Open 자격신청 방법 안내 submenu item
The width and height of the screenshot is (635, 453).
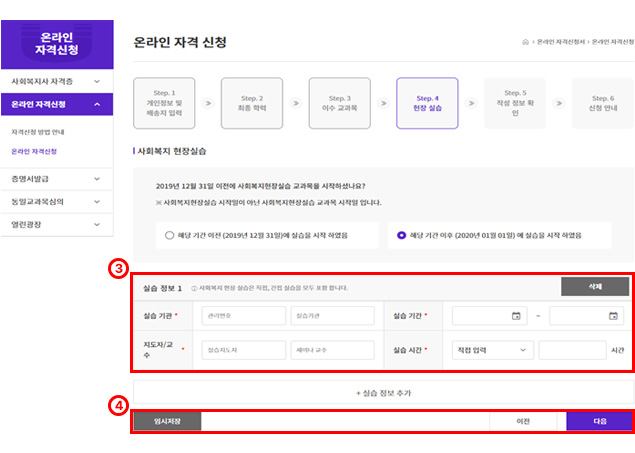click(x=38, y=132)
